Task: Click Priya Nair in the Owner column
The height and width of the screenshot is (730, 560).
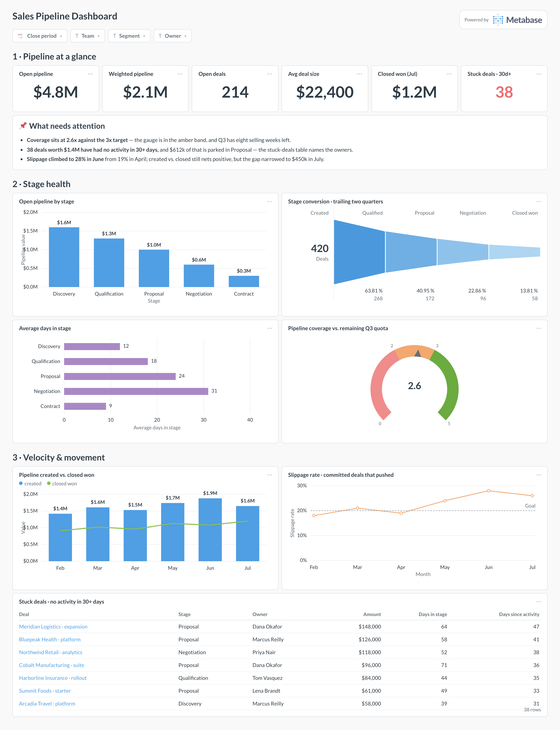Action: (x=264, y=652)
